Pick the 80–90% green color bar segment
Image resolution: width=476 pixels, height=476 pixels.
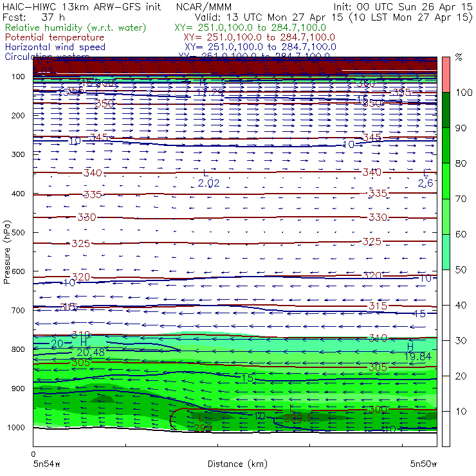click(446, 145)
